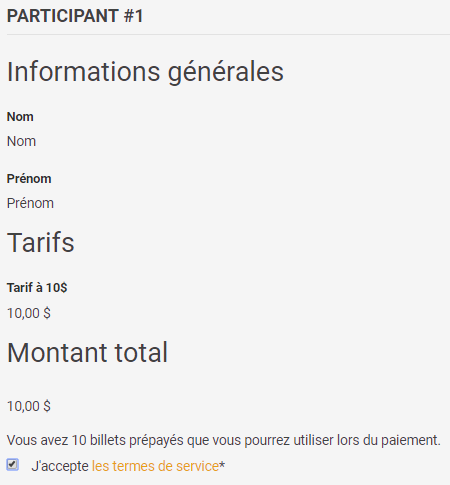Click the divider line under PARTICIPANT #1
This screenshot has width=450, height=485.
[228, 34]
